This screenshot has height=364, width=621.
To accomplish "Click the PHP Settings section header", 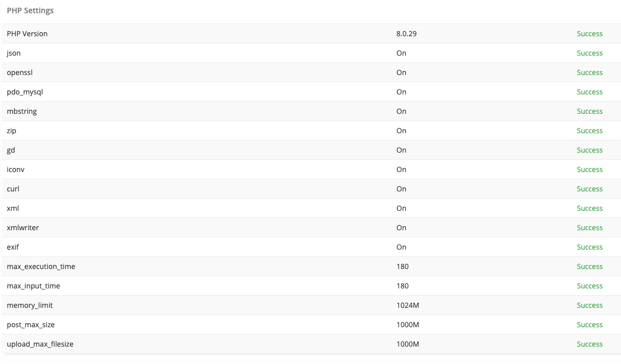I will pyautogui.click(x=30, y=10).
